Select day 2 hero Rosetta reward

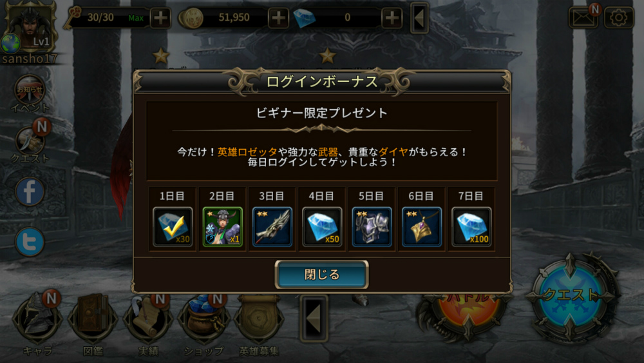pos(223,227)
